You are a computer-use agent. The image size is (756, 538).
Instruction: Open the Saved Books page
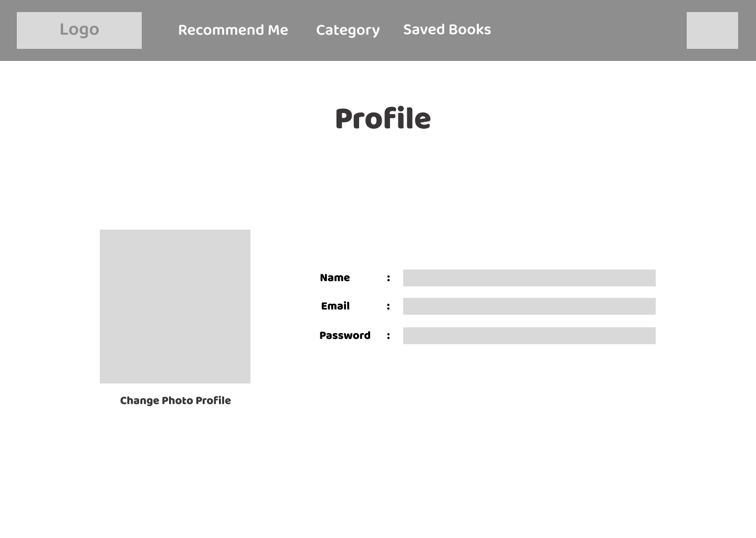point(447,29)
